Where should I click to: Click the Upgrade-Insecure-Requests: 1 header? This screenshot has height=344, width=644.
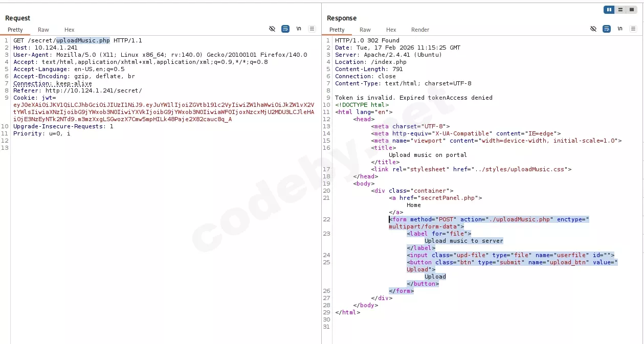click(x=63, y=126)
